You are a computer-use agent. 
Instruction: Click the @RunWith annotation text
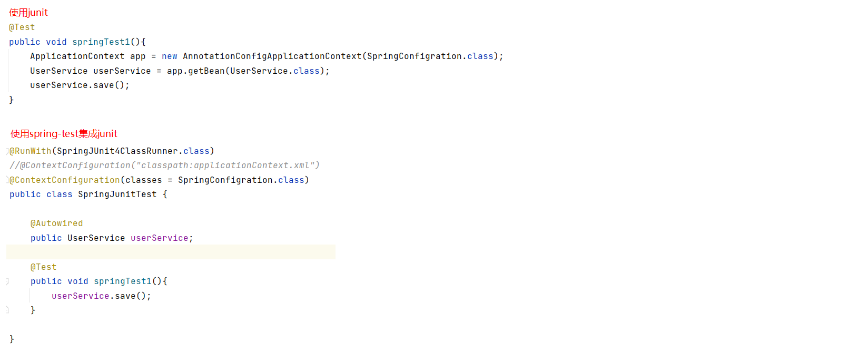(31, 151)
